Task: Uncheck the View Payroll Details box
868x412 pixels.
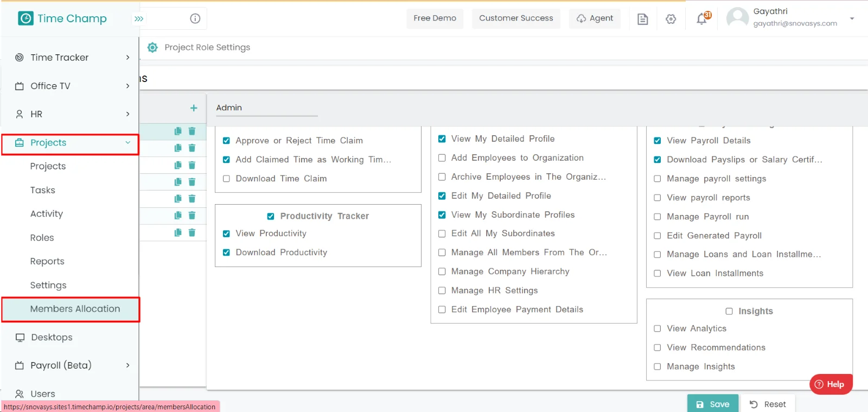Action: (x=658, y=141)
